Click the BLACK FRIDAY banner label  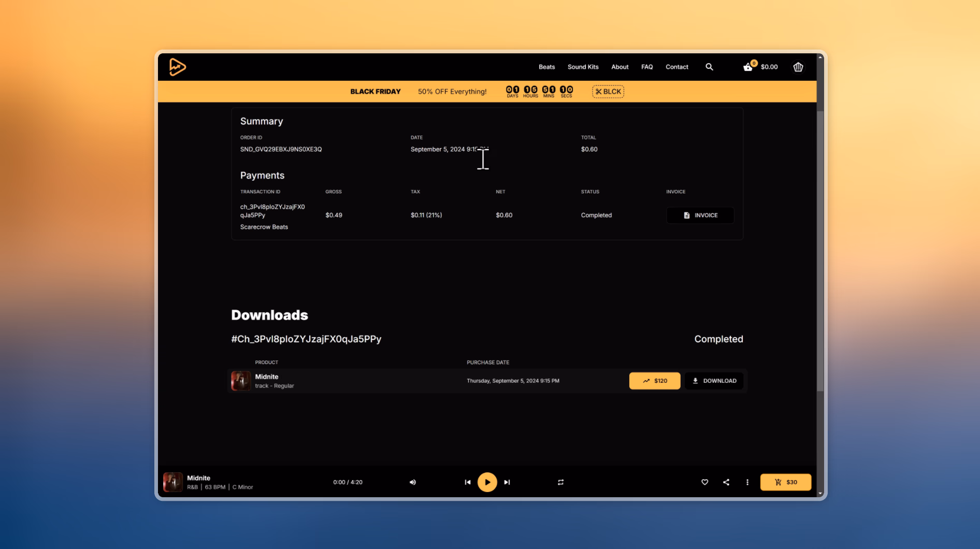tap(375, 92)
